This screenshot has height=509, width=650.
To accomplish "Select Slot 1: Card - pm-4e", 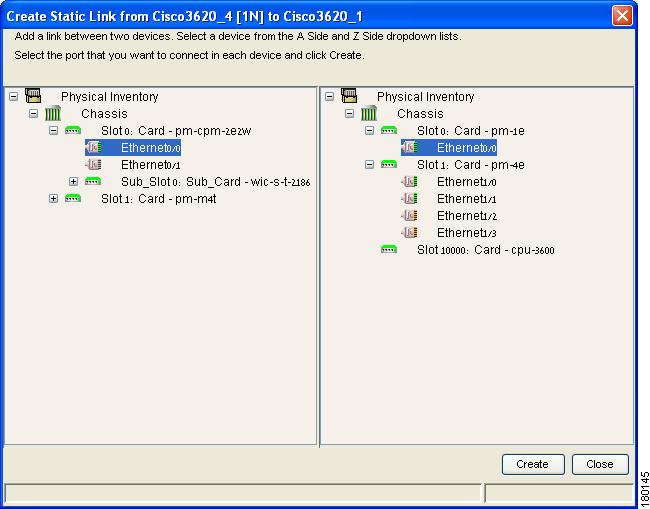I will [x=471, y=165].
